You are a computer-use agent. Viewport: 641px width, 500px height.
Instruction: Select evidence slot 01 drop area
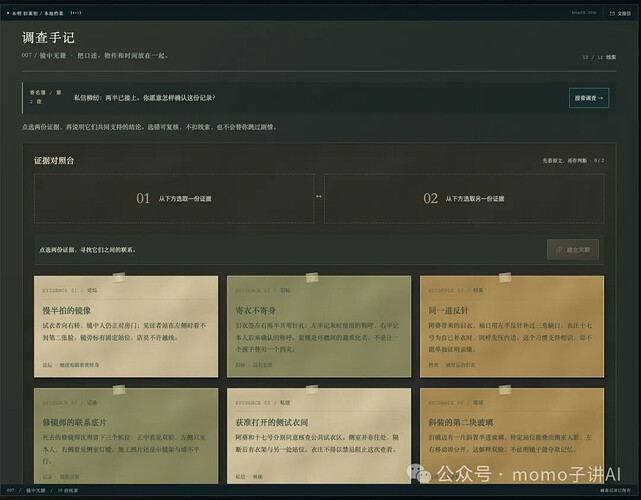pos(174,199)
